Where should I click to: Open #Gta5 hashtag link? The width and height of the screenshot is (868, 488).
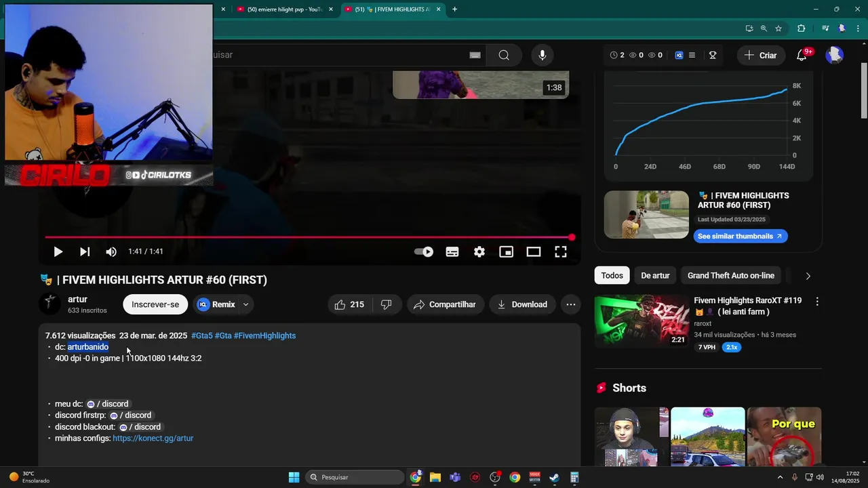point(202,335)
